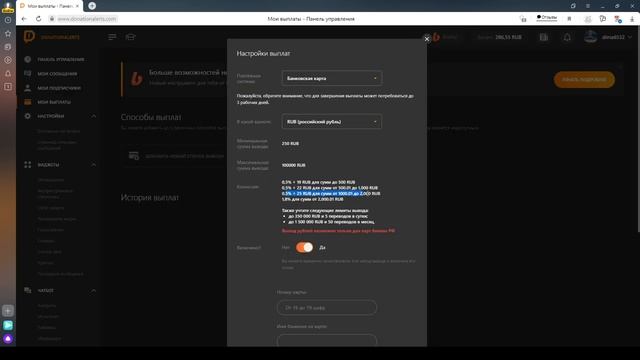Click the teal app icon in left sidebar
The height and width of the screenshot is (360, 640).
pyautogui.click(x=8, y=325)
